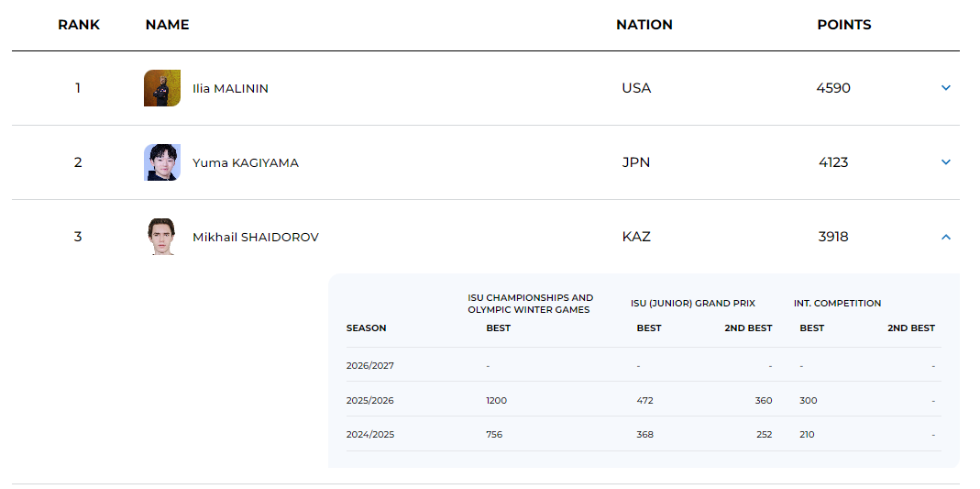
Task: Expand Yuma KAGIYAMA's points breakdown chevron
Action: click(x=946, y=162)
